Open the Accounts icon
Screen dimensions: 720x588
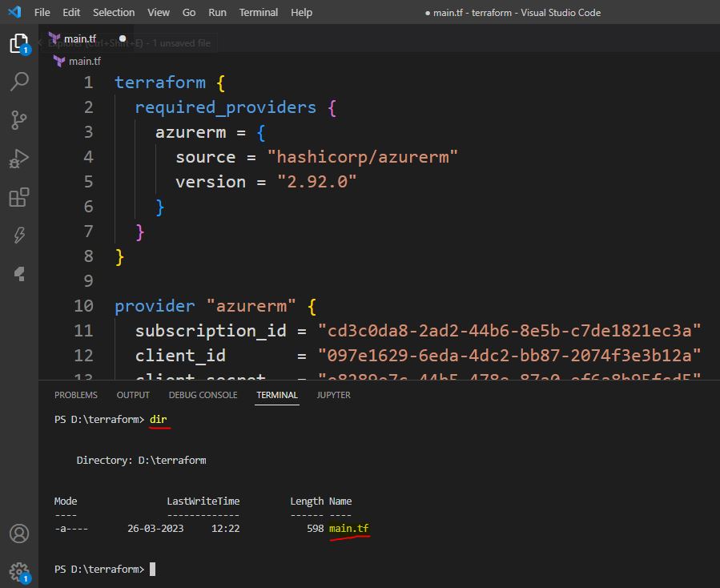point(18,534)
